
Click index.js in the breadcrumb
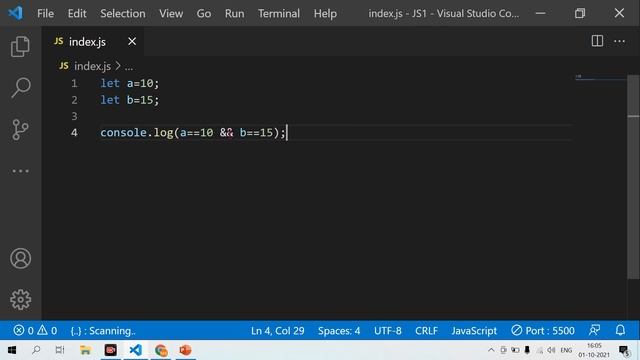(x=92, y=66)
